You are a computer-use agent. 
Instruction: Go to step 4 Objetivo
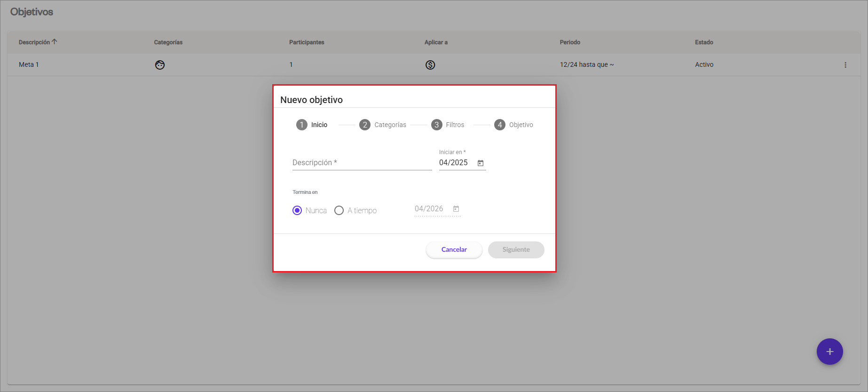[x=513, y=125]
